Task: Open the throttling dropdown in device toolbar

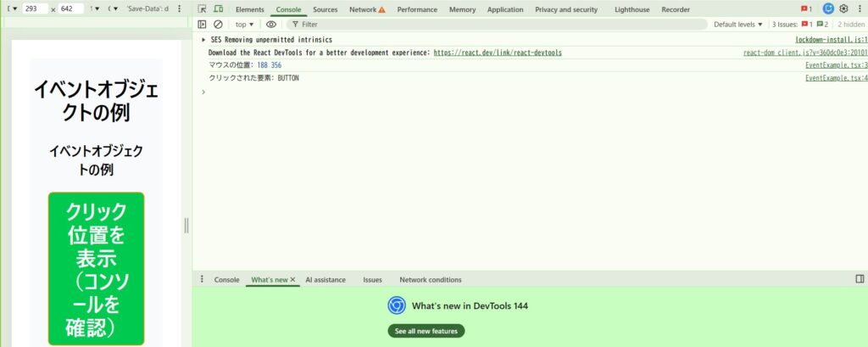Action: point(114,8)
